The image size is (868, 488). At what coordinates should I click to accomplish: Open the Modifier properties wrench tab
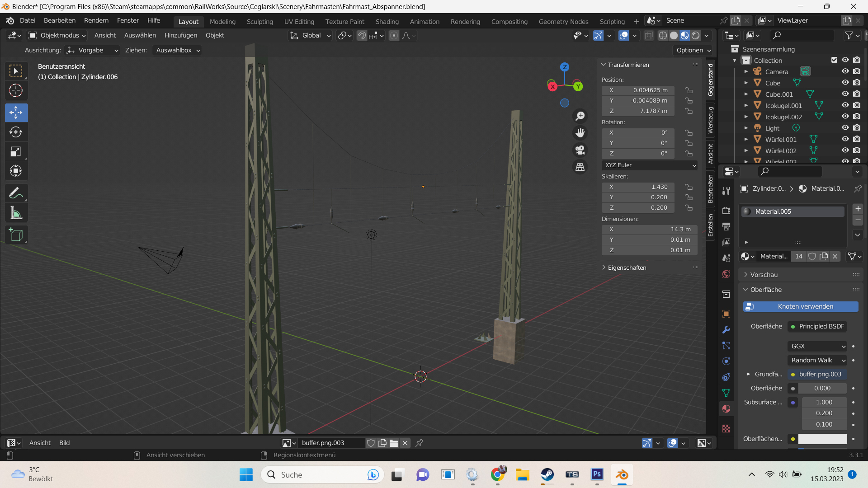tap(726, 330)
